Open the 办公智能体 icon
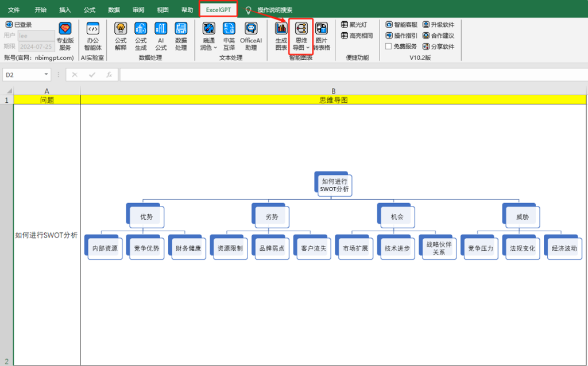Screen dimensions: 588x366 pos(92,36)
